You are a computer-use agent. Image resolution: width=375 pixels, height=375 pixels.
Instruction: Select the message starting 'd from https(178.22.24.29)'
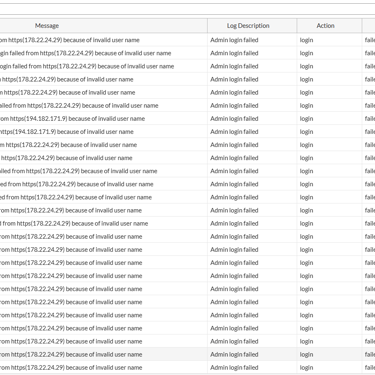(74, 223)
